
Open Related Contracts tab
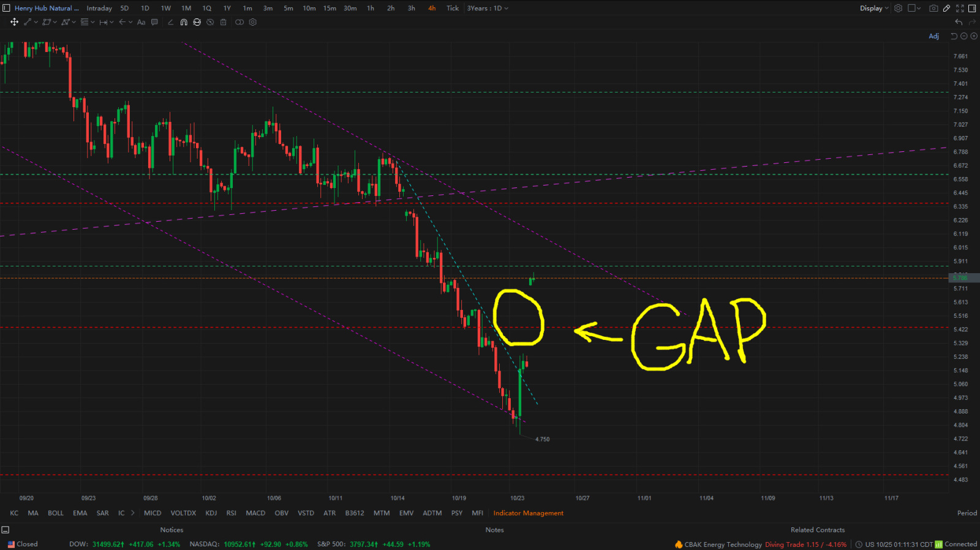coord(818,530)
